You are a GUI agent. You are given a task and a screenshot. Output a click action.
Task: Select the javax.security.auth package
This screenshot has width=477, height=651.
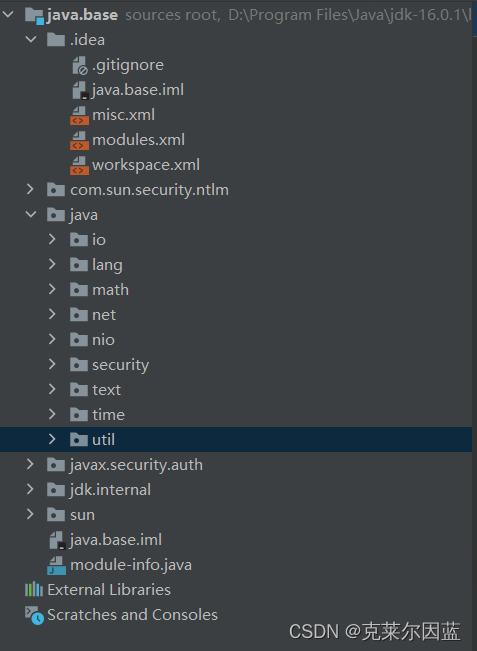click(136, 465)
